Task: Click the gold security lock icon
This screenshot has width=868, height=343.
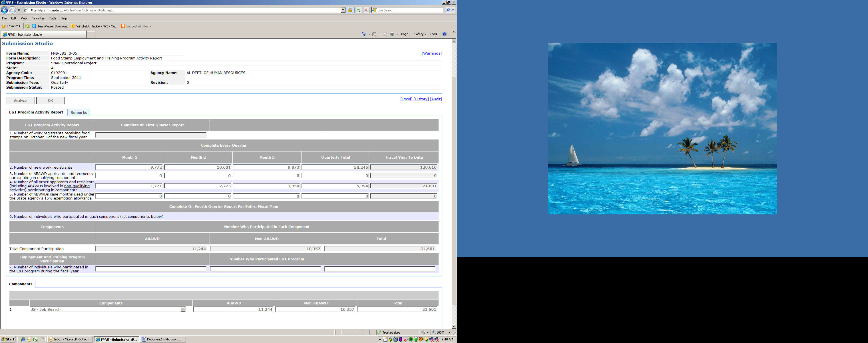Action: click(350, 10)
